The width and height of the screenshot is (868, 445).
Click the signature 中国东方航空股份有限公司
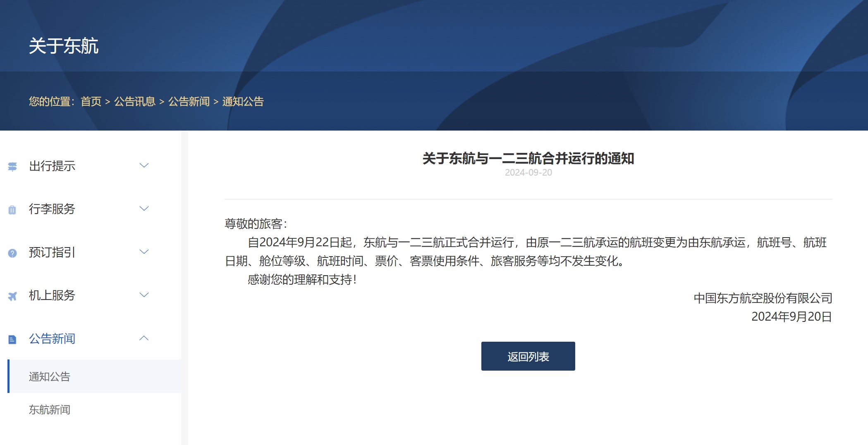pyautogui.click(x=763, y=298)
